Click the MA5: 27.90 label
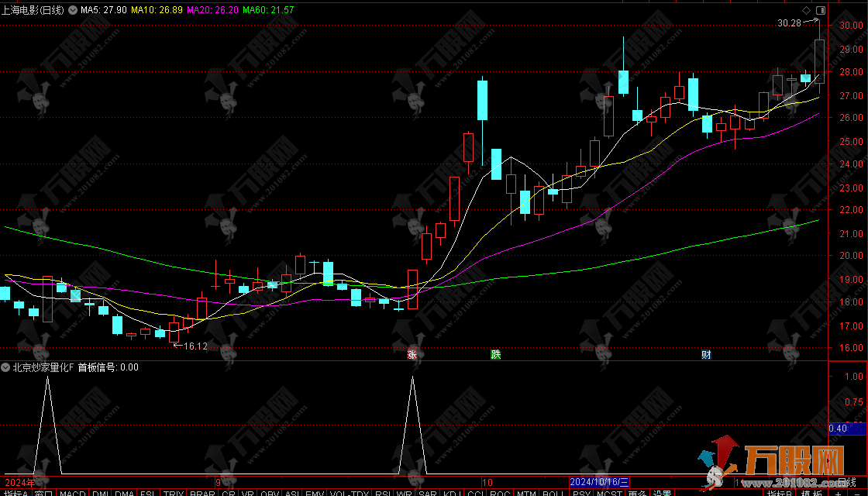The width and height of the screenshot is (868, 496). 104,10
